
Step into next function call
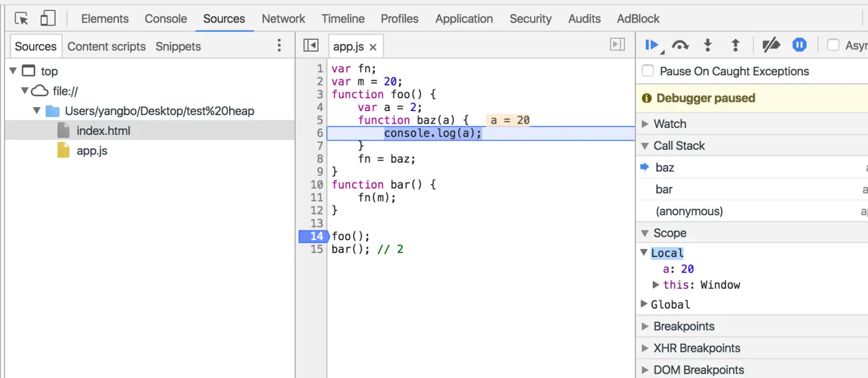coord(708,45)
